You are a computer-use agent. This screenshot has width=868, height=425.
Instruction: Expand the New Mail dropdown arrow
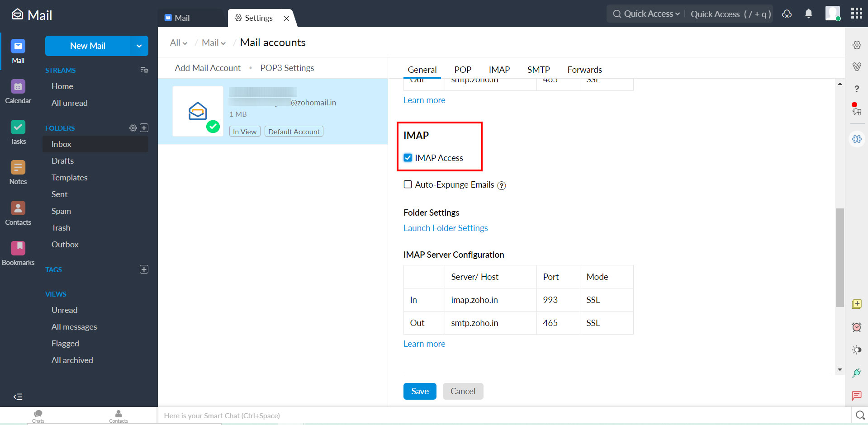point(138,46)
